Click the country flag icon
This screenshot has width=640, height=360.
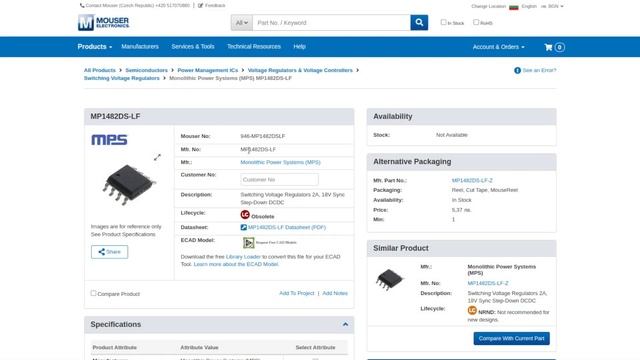pos(513,7)
